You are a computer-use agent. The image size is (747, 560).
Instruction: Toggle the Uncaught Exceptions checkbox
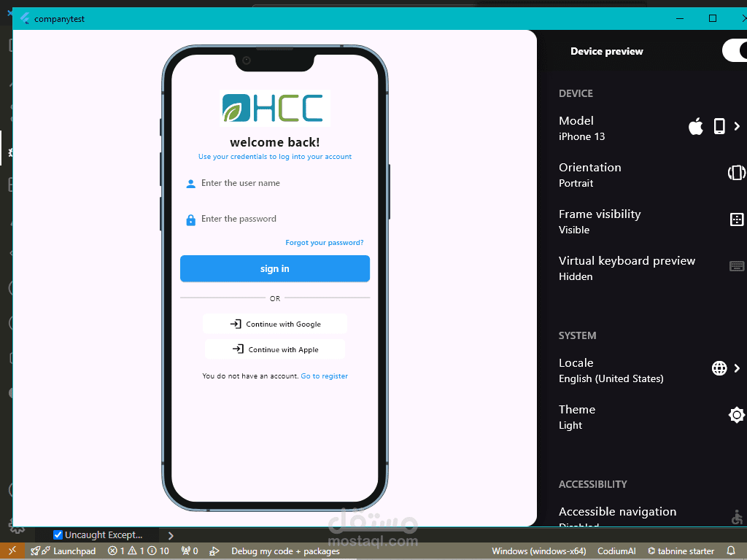tap(58, 534)
